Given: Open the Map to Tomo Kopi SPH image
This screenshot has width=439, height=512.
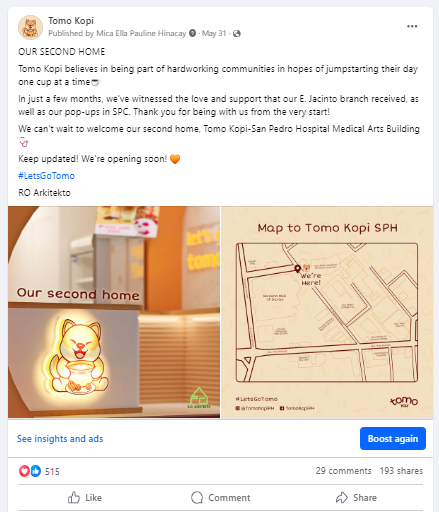Looking at the screenshot, I should coord(327,312).
